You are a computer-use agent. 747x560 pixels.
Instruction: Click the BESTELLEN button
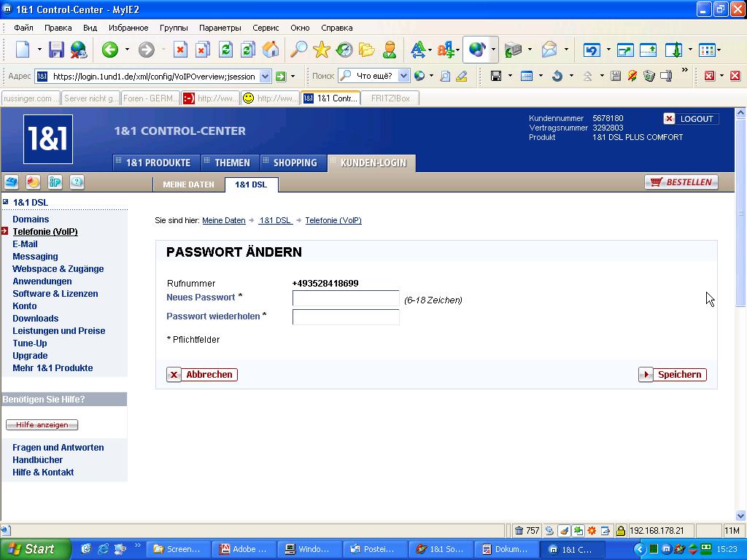(681, 182)
